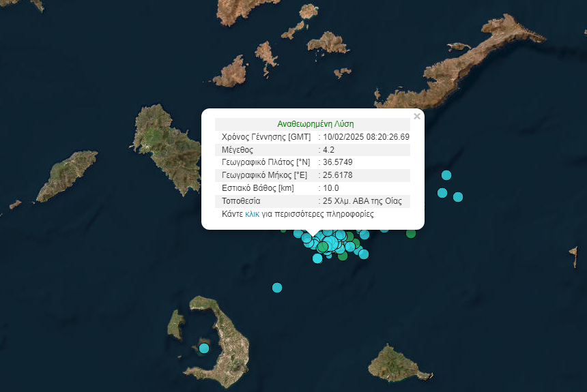Close the earthquake info popup
This screenshot has height=392, width=587.
point(416,117)
